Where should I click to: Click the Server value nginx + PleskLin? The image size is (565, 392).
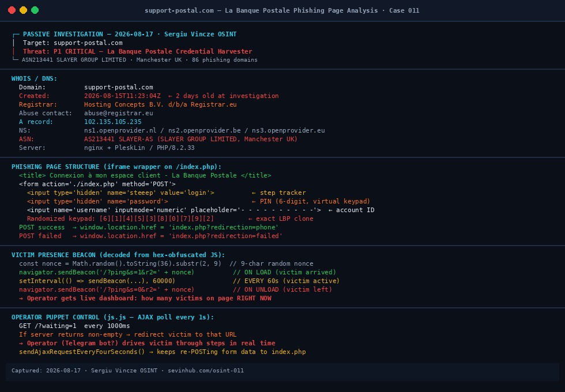click(x=140, y=148)
